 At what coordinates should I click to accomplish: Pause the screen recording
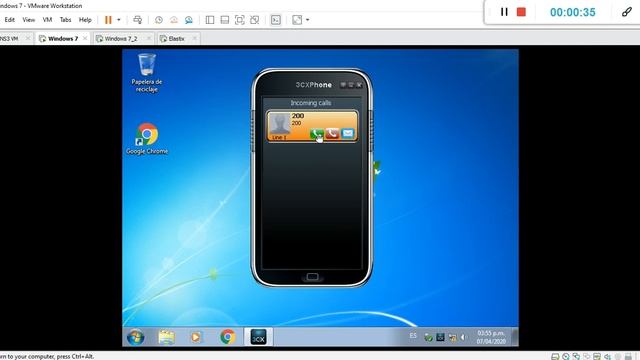(x=504, y=12)
